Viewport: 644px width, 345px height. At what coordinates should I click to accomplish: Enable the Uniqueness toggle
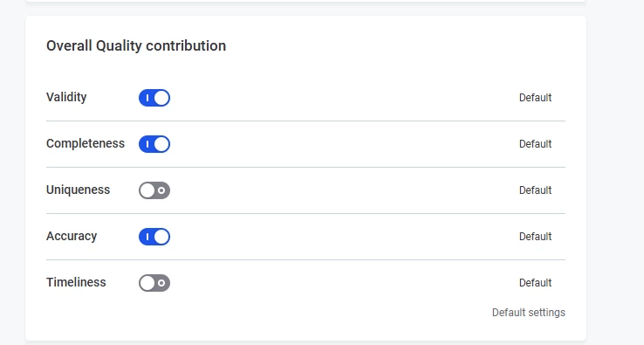[154, 190]
